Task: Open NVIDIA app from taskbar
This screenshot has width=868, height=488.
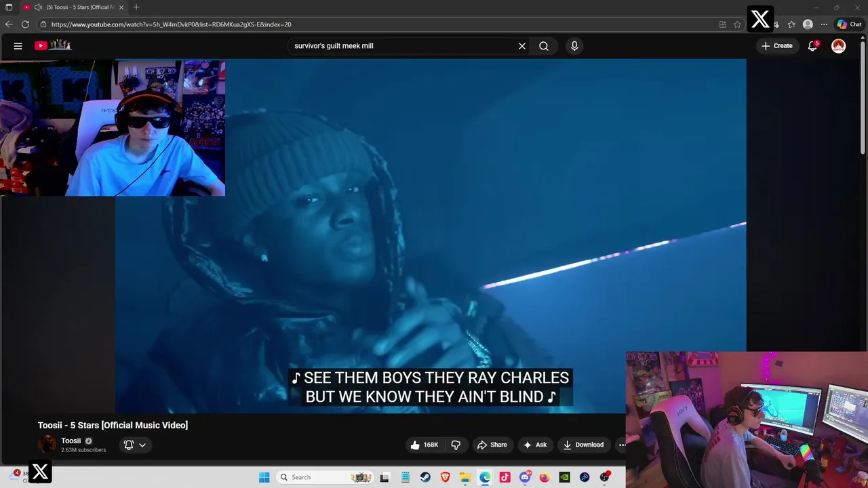Action: pyautogui.click(x=564, y=477)
